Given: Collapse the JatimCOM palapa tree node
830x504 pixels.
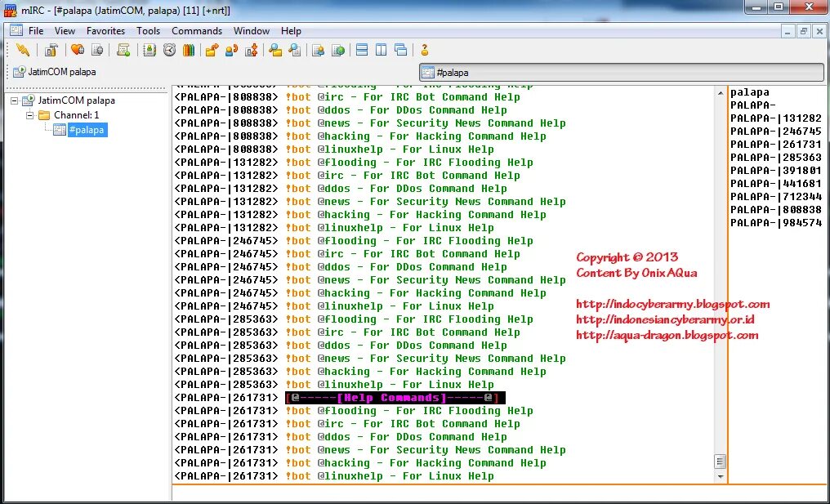Looking at the screenshot, I should click(x=14, y=100).
